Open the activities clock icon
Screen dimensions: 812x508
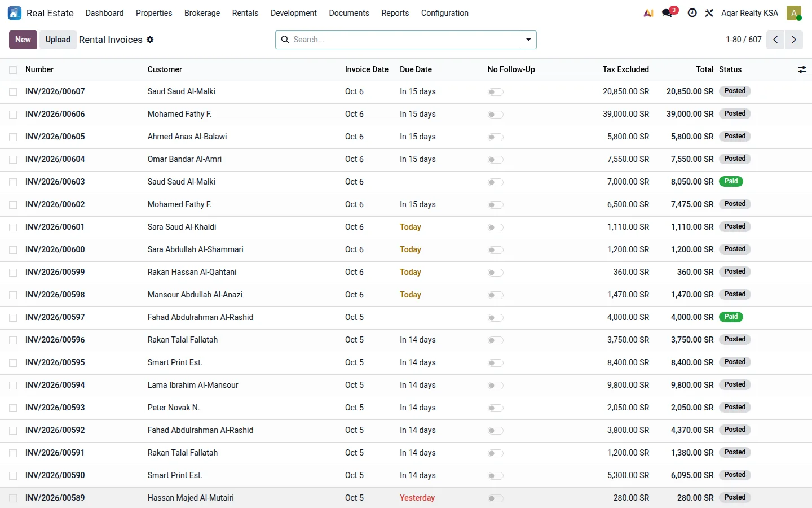(692, 13)
